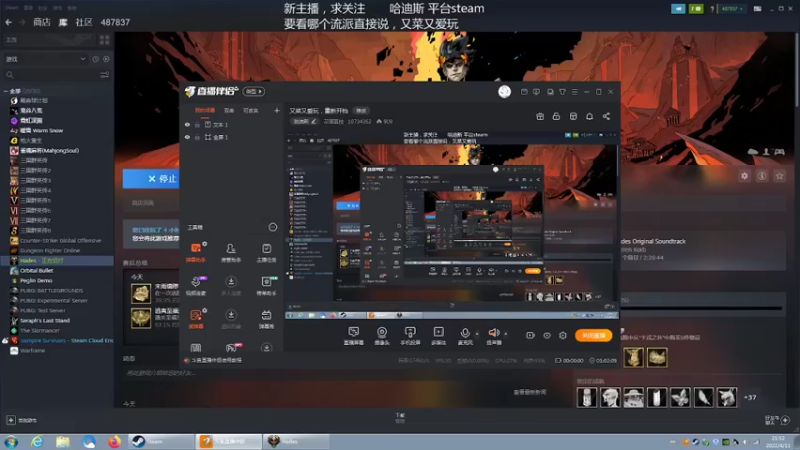This screenshot has height=450, width=800.
Task: Open Steam 社区 community menu
Action: pos(84,22)
